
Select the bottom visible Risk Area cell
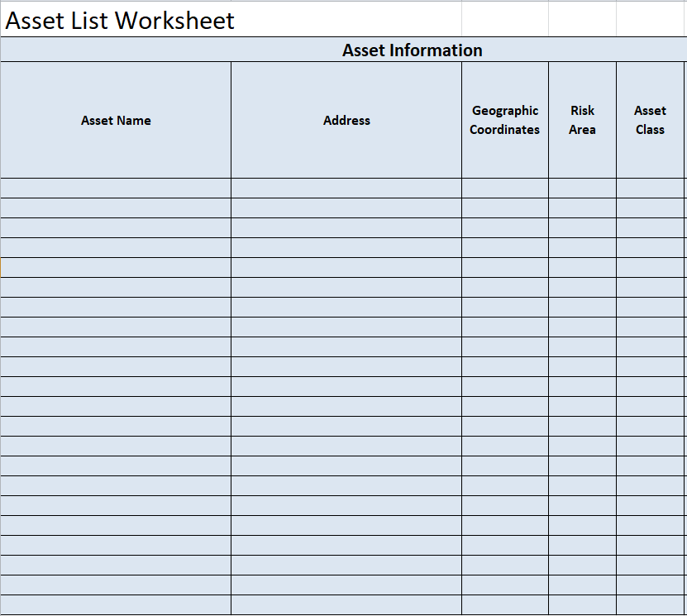click(582, 604)
